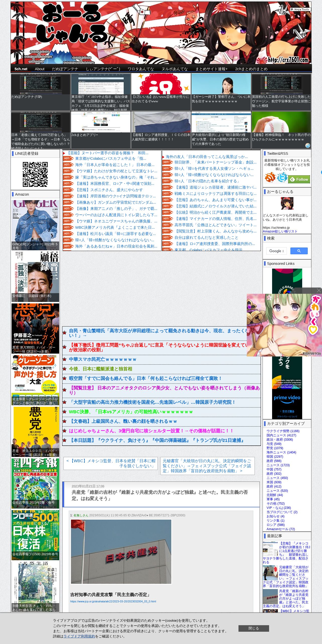Open the 会社四季報 2023年2集 book cover
Screen dimensions: 322x644
[35, 483]
